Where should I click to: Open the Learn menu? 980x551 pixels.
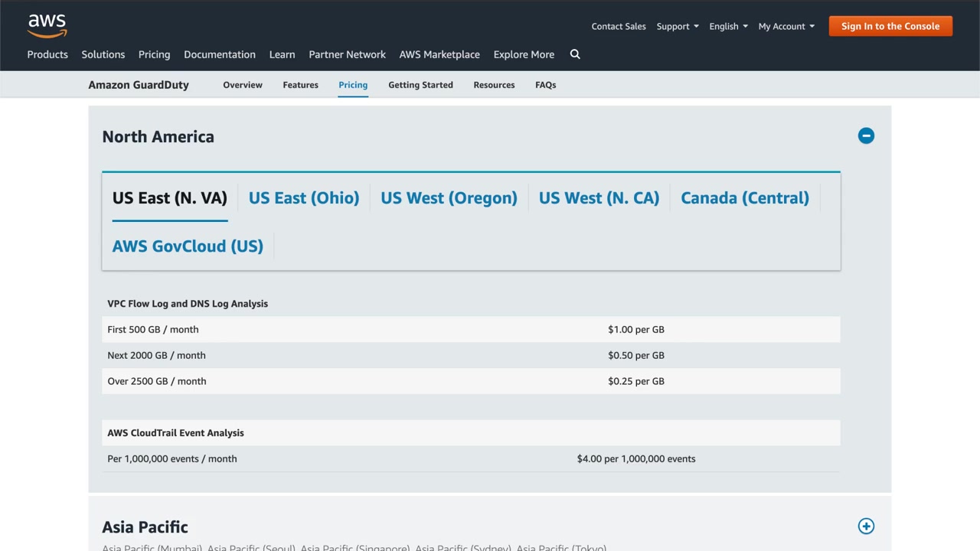282,54
